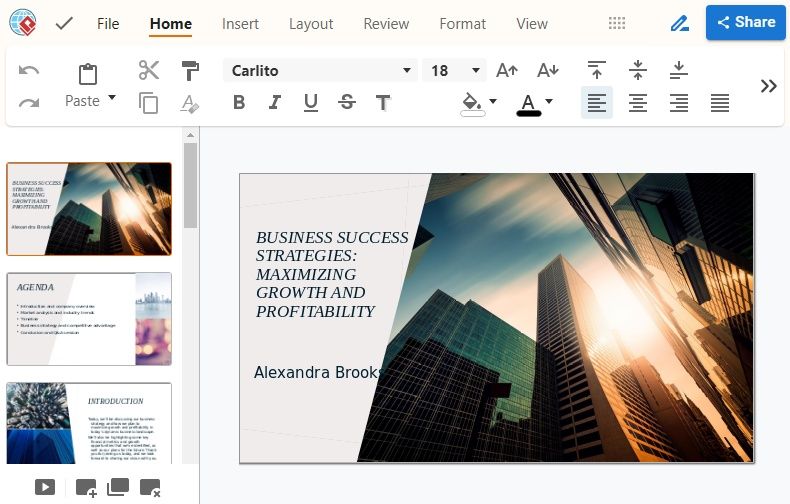The height and width of the screenshot is (504, 790).
Task: Start slideshow with play icon
Action: pyautogui.click(x=45, y=487)
